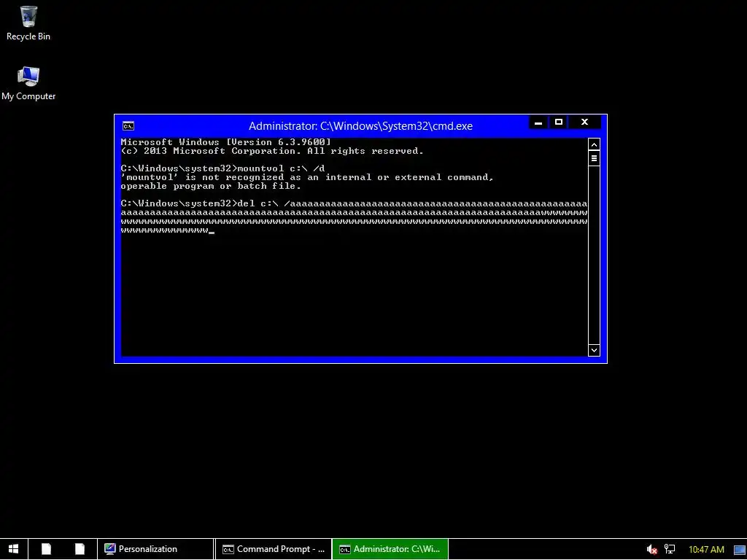Click the cmd.exe window title bar text
747x560 pixels.
pyautogui.click(x=360, y=126)
